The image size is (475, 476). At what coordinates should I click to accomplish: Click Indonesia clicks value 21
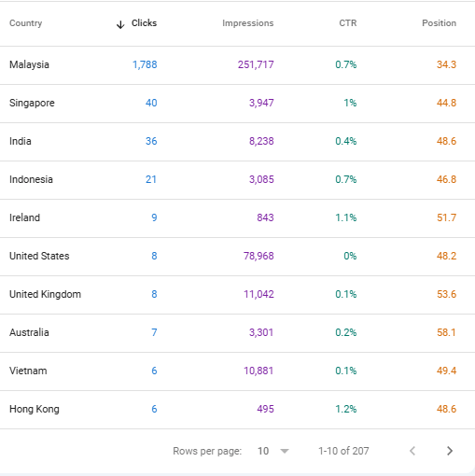(151, 179)
